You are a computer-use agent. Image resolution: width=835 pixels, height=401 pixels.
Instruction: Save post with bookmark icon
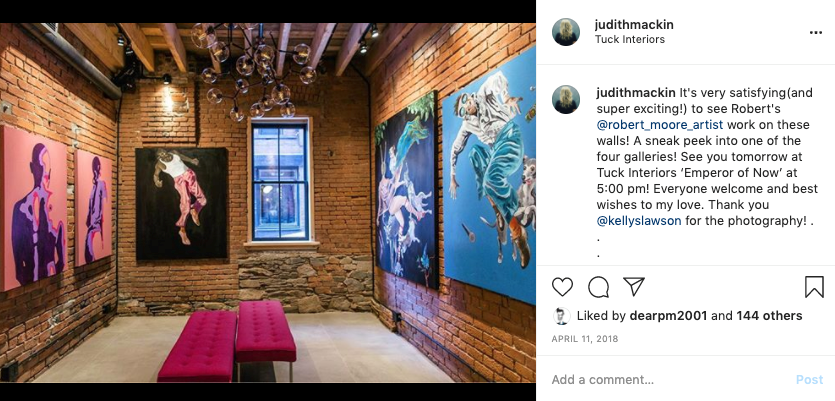(x=814, y=287)
